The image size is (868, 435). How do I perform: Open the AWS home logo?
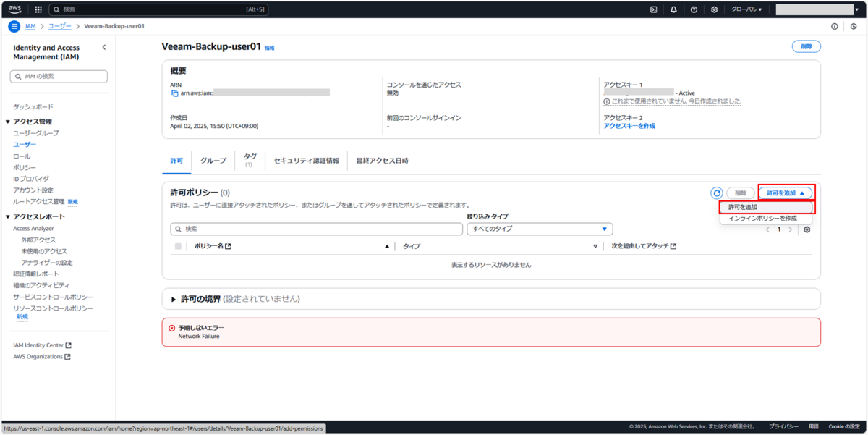tap(15, 9)
